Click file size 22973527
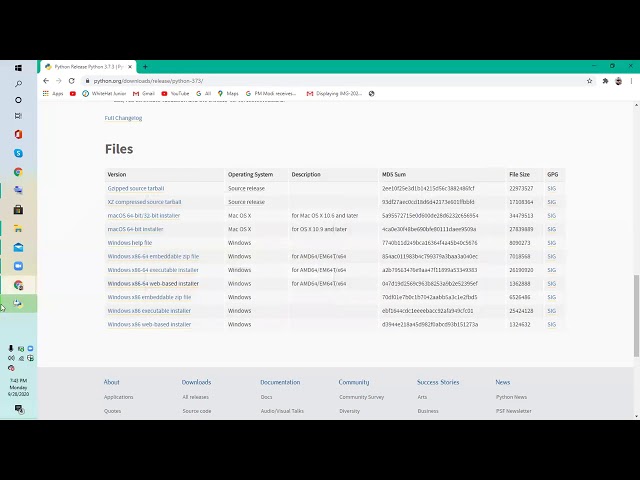This screenshot has height=480, width=640. (x=521, y=188)
